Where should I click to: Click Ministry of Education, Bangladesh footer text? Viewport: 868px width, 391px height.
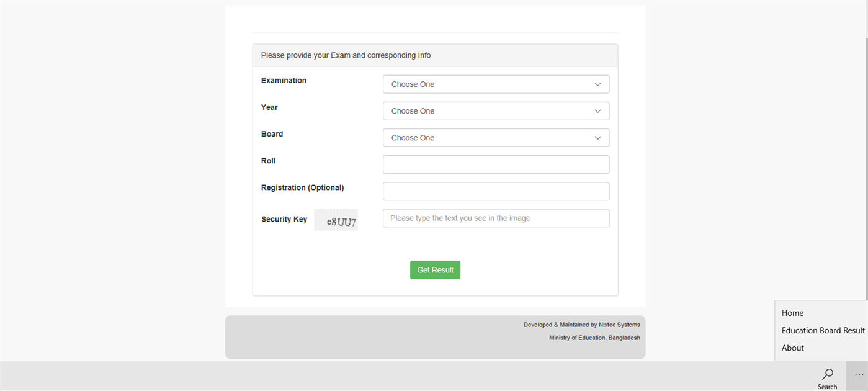(594, 338)
